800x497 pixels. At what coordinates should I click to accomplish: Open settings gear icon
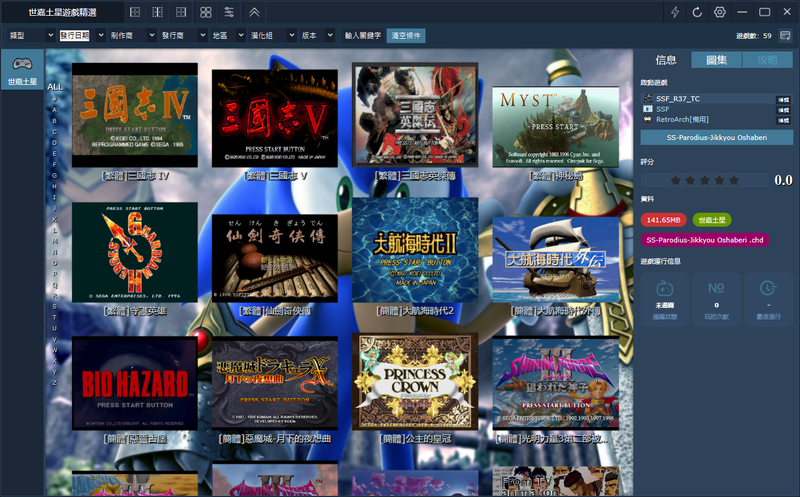[719, 12]
